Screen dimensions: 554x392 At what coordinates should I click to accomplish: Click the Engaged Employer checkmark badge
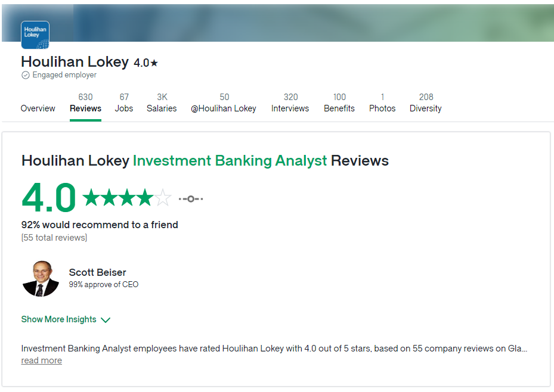click(25, 75)
